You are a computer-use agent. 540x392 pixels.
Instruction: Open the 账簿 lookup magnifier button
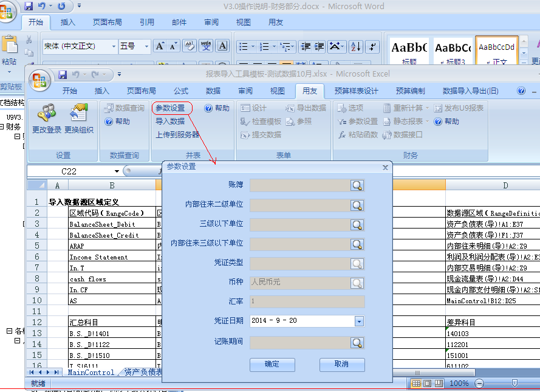tap(357, 185)
